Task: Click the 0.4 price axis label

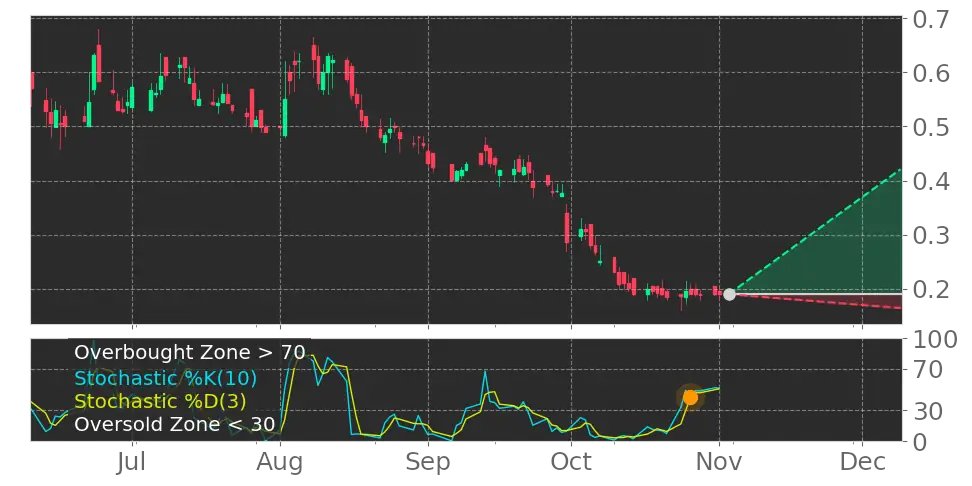Action: tap(930, 182)
